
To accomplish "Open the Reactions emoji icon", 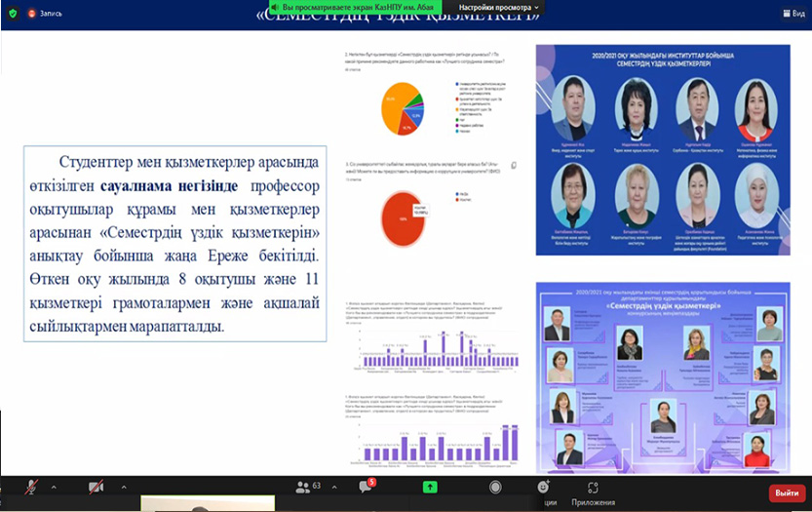I will tap(543, 486).
